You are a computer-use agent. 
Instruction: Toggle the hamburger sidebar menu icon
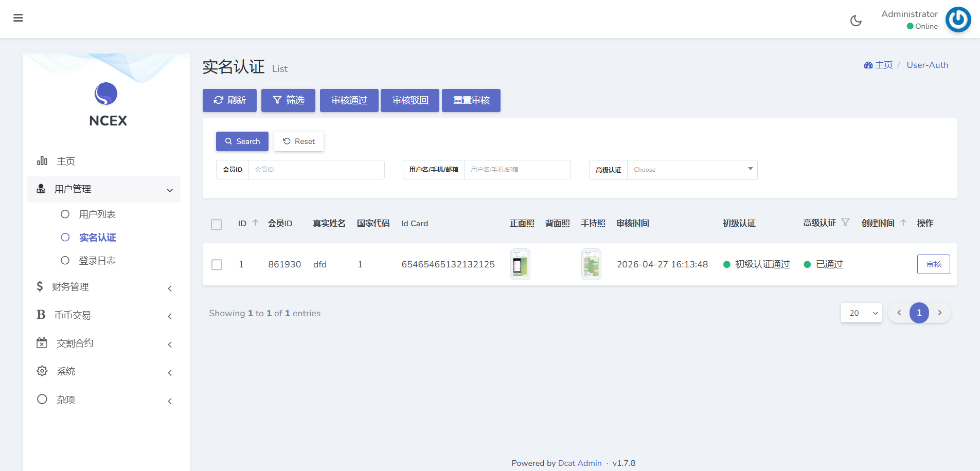[18, 18]
